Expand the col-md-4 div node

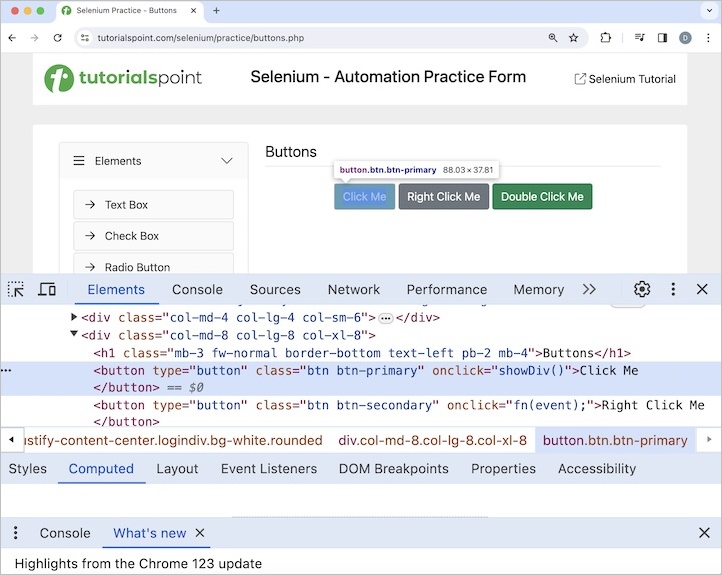[74, 317]
